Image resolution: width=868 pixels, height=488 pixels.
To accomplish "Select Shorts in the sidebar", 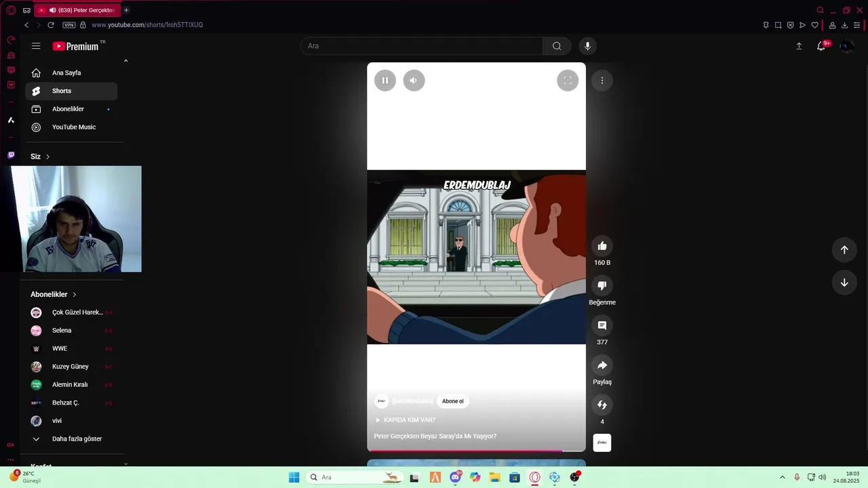I will point(71,91).
